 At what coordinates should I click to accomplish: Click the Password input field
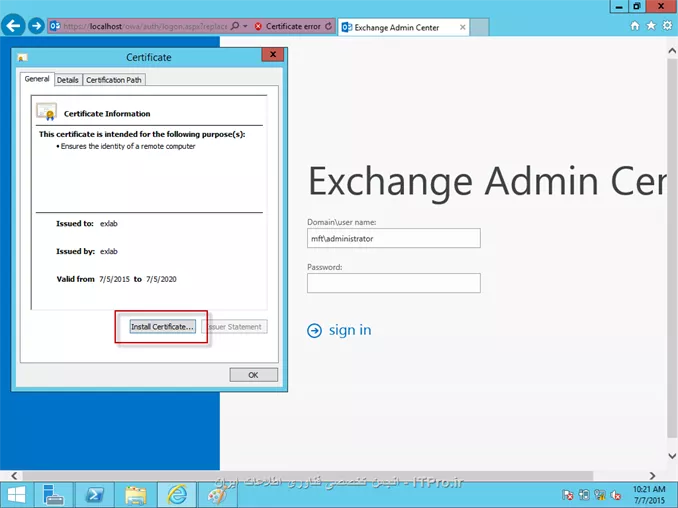(x=393, y=283)
